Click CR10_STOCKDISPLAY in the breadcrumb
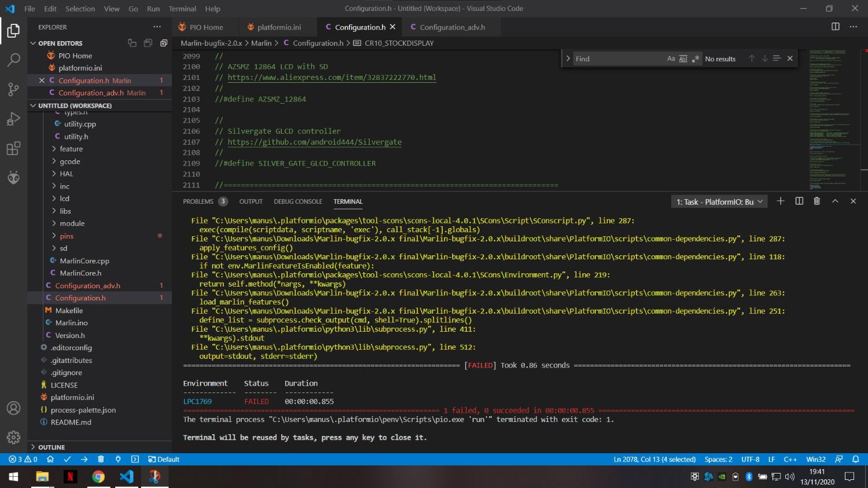This screenshot has height=488, width=868. [x=399, y=43]
